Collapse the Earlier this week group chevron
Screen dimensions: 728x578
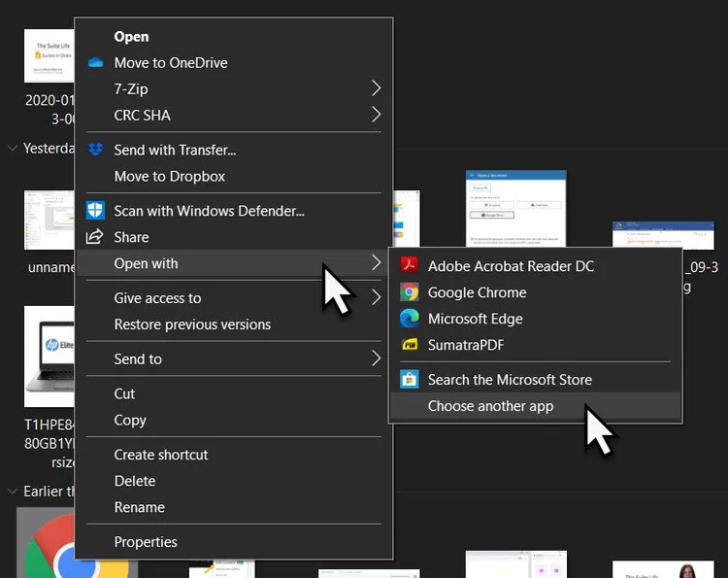[x=13, y=492]
